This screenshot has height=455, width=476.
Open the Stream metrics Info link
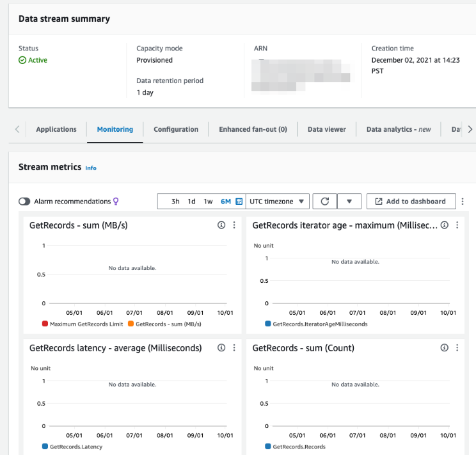[91, 168]
